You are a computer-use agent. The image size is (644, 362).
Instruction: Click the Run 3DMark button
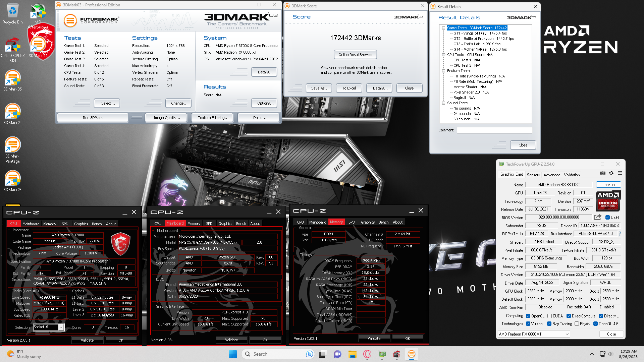coord(93,118)
